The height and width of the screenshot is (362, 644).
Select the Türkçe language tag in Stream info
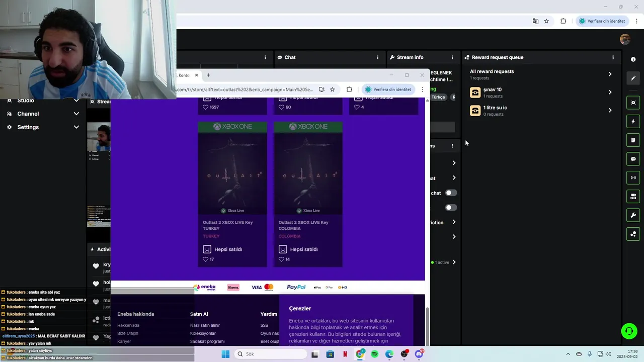438,97
